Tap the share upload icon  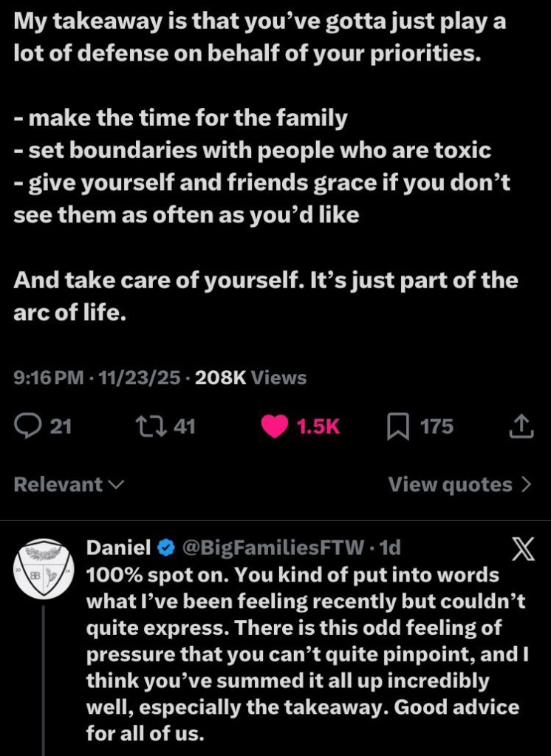coord(521,426)
